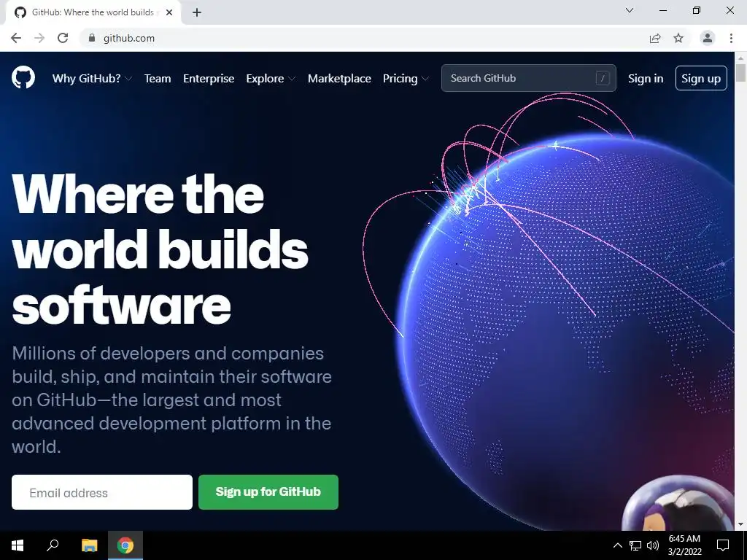This screenshot has width=747, height=560.
Task: Bookmark this page with the star icon
Action: [x=678, y=38]
